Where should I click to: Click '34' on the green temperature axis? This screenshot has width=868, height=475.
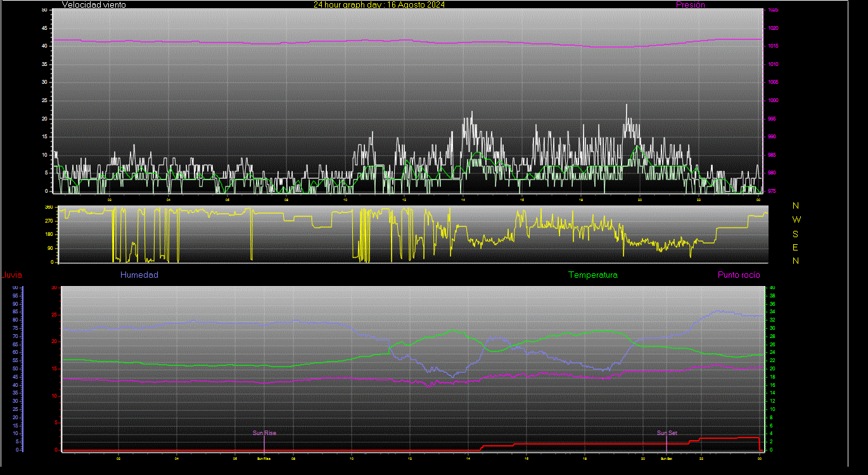(772, 311)
